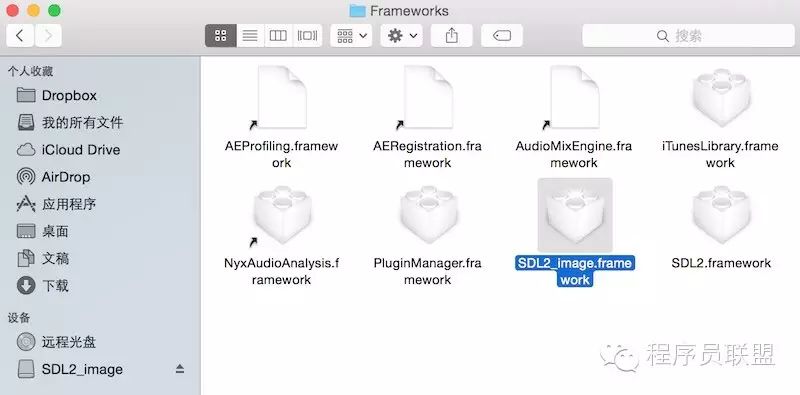The width and height of the screenshot is (800, 395).
Task: Switch to list view mode
Action: [x=250, y=35]
